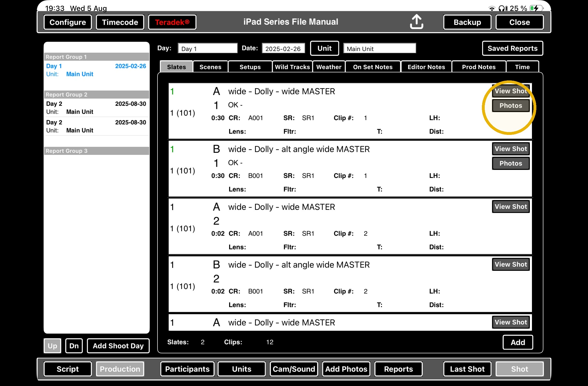Click the CR value A001 in the first slate row

256,118
